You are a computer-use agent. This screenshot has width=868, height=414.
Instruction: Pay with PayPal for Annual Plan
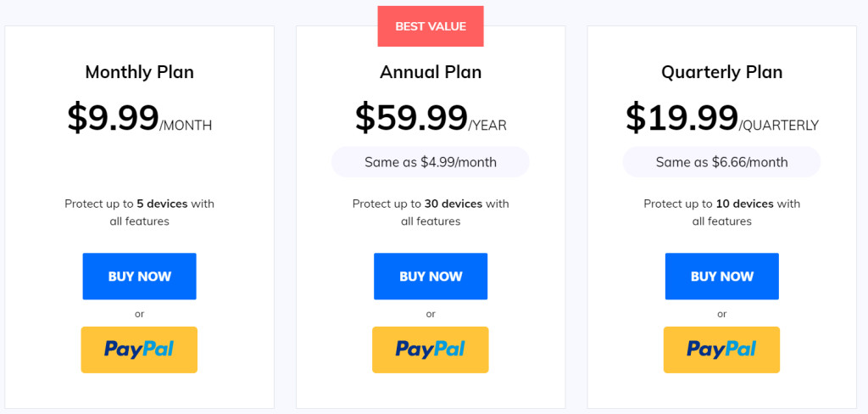pos(431,350)
